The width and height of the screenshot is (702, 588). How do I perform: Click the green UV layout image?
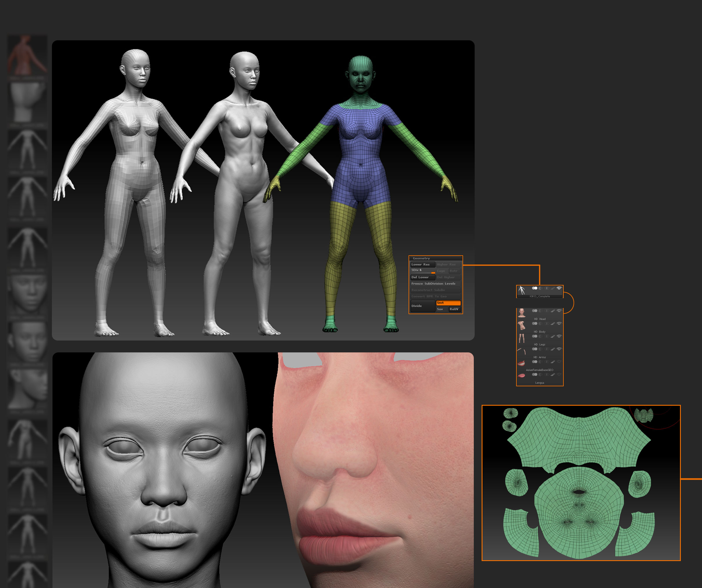click(x=581, y=483)
